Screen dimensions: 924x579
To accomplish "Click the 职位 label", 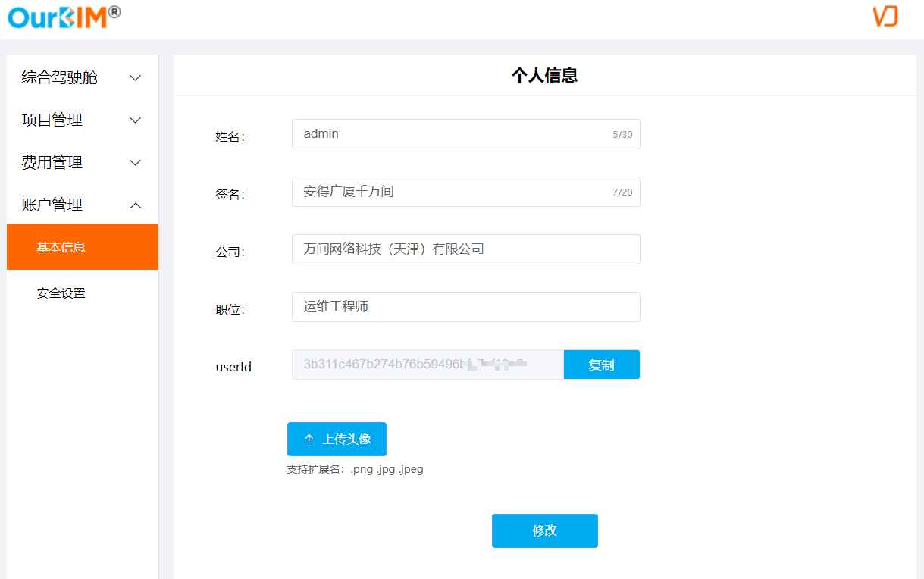I will pyautogui.click(x=230, y=309).
